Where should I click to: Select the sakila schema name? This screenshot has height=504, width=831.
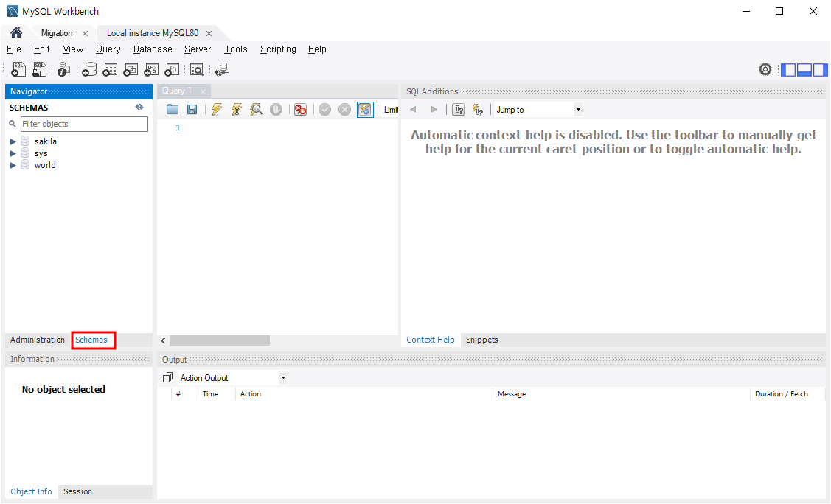(x=46, y=141)
